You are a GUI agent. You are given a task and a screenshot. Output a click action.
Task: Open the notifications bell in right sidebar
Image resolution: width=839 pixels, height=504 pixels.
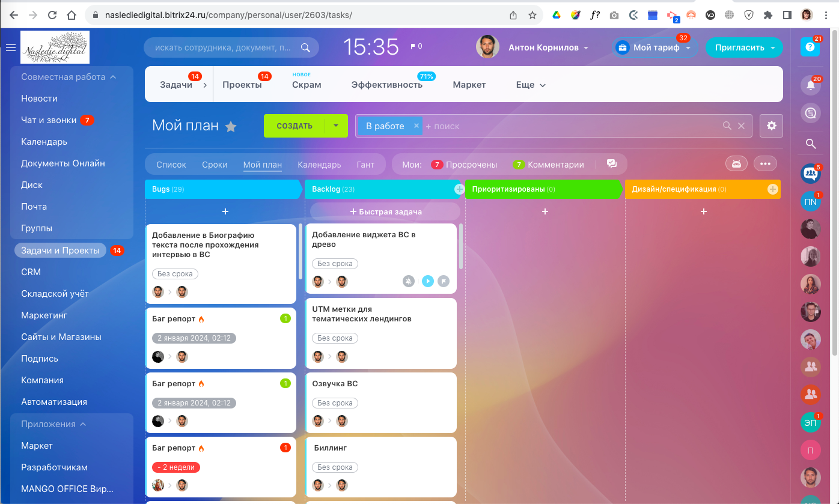pos(810,85)
